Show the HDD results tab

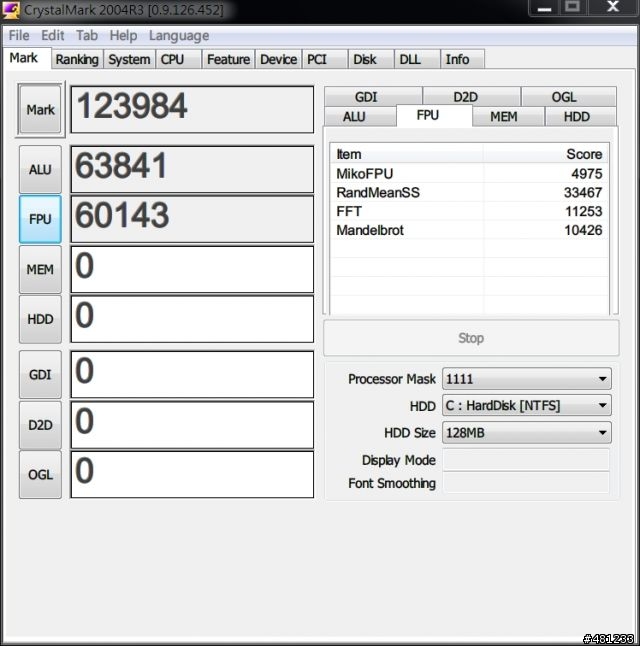click(x=581, y=116)
